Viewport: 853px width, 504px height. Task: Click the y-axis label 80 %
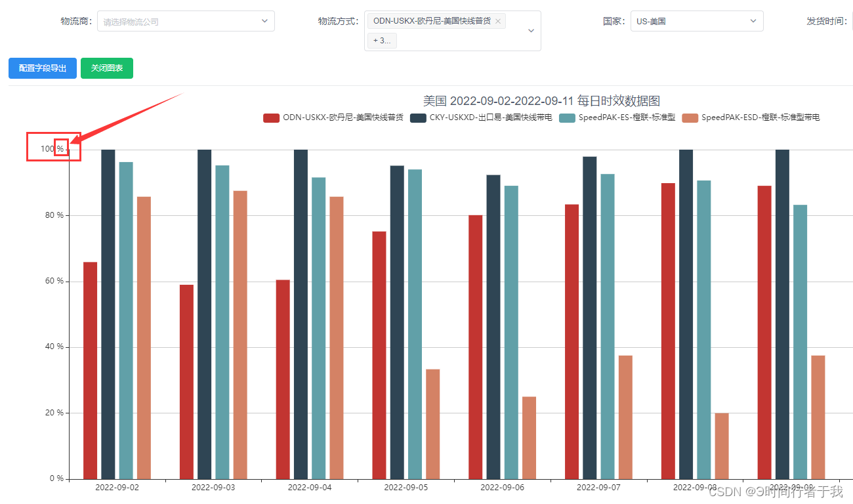pos(54,215)
